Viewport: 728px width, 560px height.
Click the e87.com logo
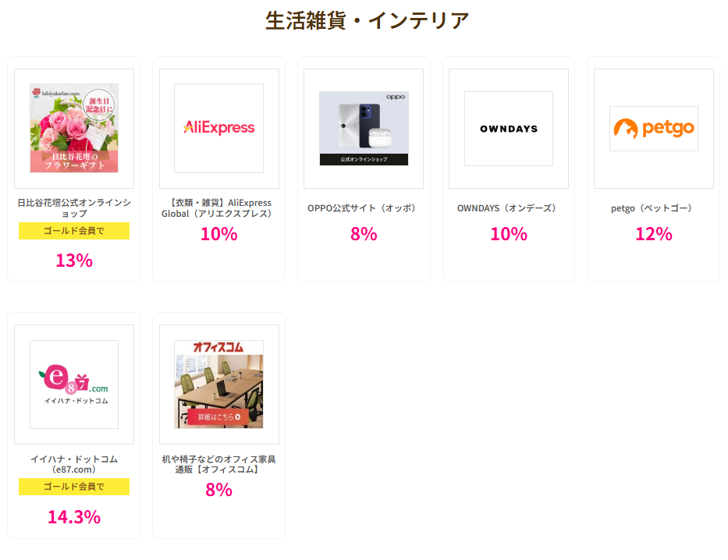[x=74, y=384]
